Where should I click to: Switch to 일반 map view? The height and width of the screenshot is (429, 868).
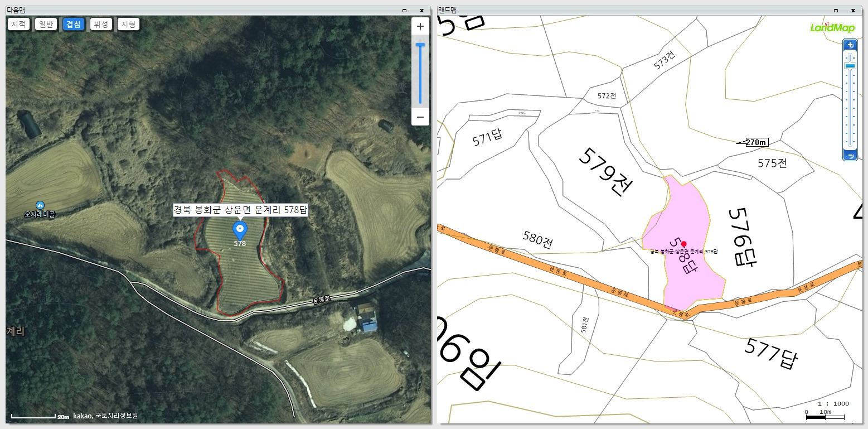point(46,24)
